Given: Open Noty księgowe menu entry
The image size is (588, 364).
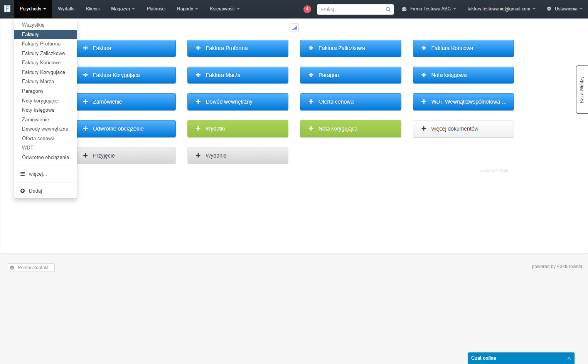Looking at the screenshot, I should pyautogui.click(x=45, y=110).
